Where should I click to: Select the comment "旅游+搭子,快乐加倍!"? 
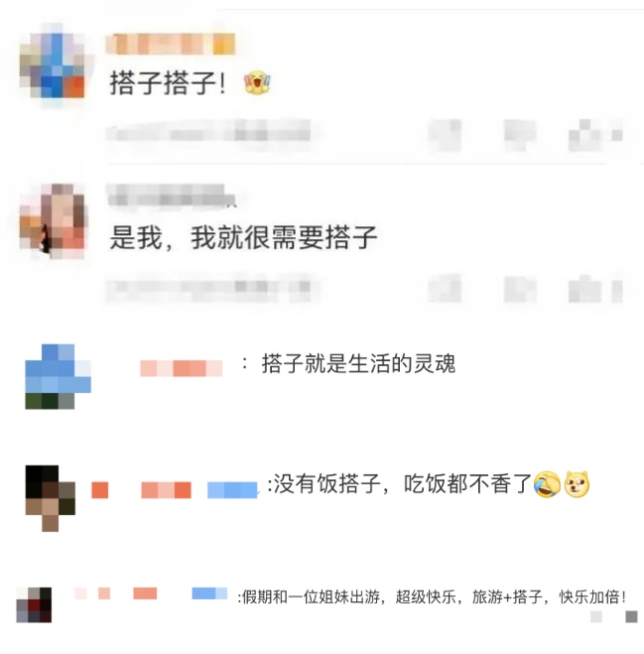tap(550, 596)
